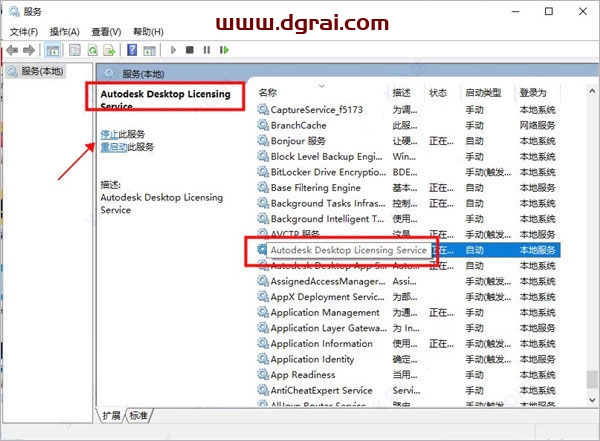Select AppX Deployment Service row
The width and height of the screenshot is (600, 441).
pyautogui.click(x=407, y=297)
